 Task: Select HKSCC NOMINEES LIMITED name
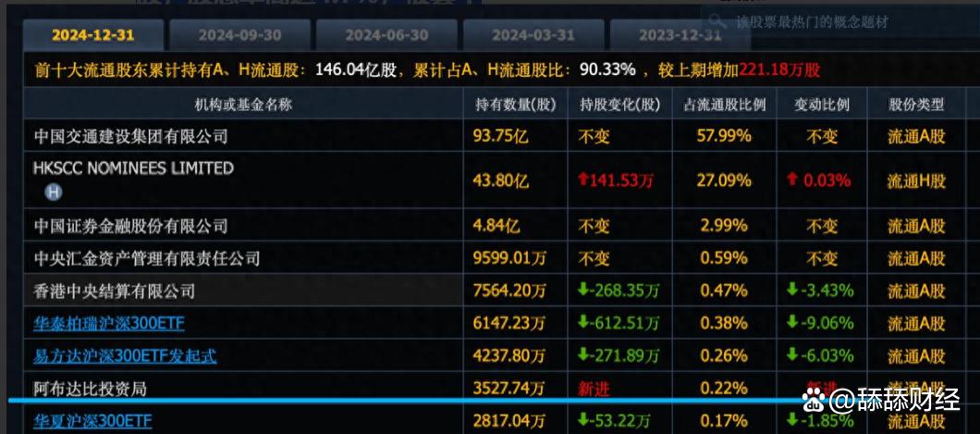(134, 168)
